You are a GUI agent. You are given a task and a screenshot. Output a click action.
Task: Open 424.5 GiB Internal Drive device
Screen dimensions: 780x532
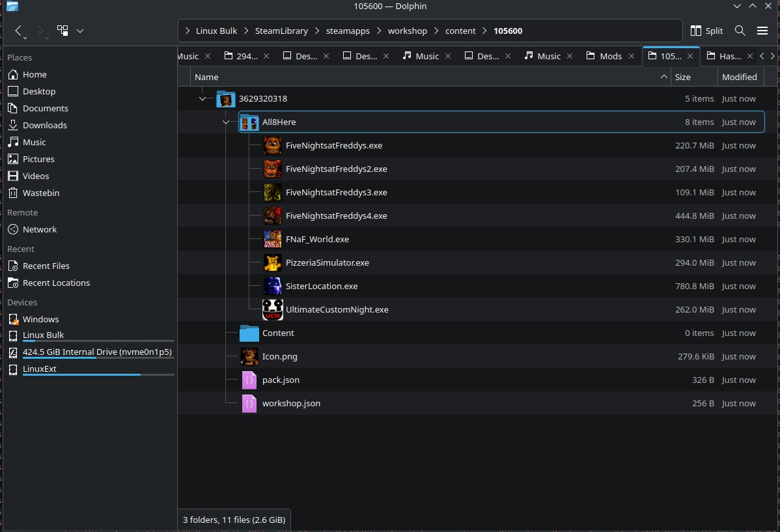tap(97, 352)
